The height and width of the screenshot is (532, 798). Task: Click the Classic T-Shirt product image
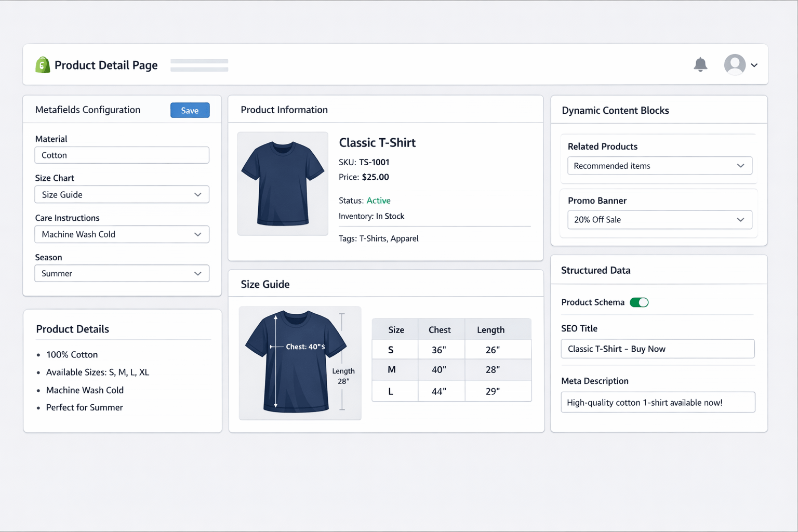pos(283,183)
